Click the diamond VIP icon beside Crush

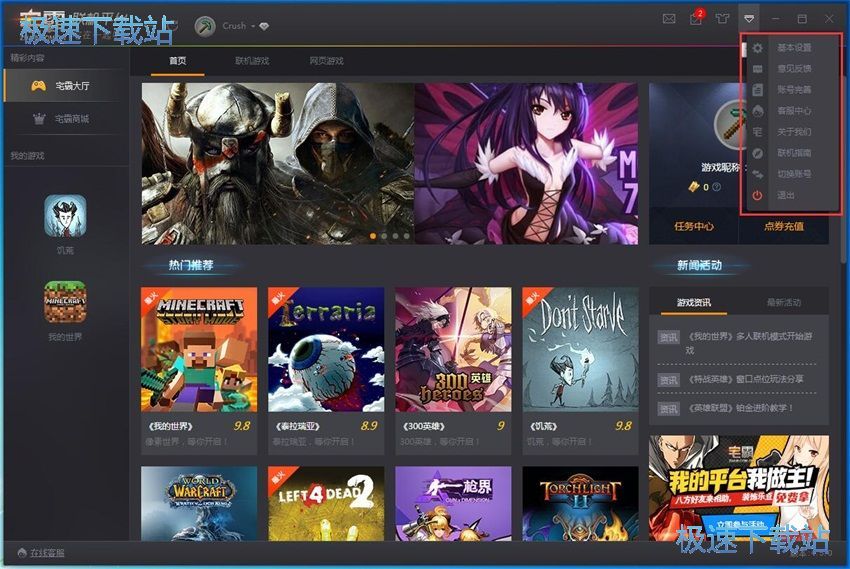coord(264,26)
